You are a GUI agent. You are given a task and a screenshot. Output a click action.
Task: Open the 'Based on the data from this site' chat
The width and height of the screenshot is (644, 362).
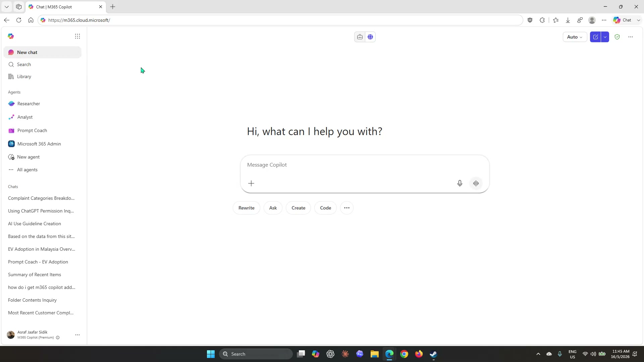coord(42,236)
